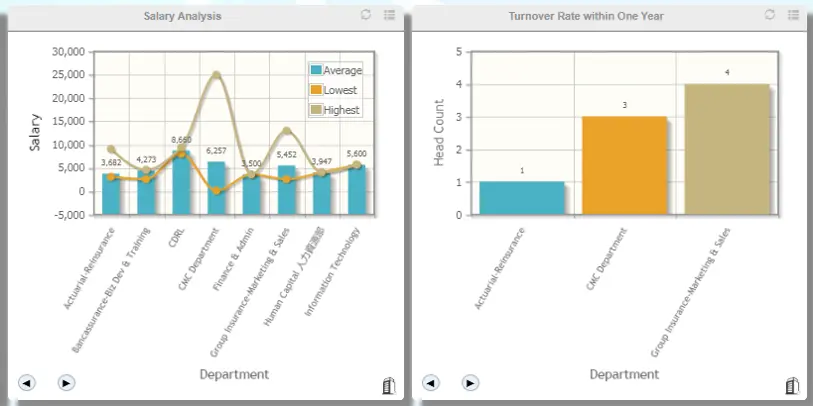Click the blue Average color swatch

[316, 70]
